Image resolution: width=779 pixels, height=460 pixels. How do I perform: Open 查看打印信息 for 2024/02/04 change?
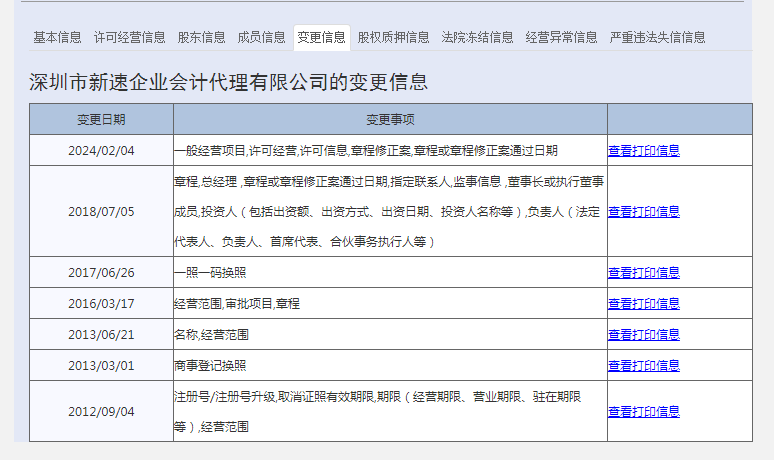tap(644, 151)
